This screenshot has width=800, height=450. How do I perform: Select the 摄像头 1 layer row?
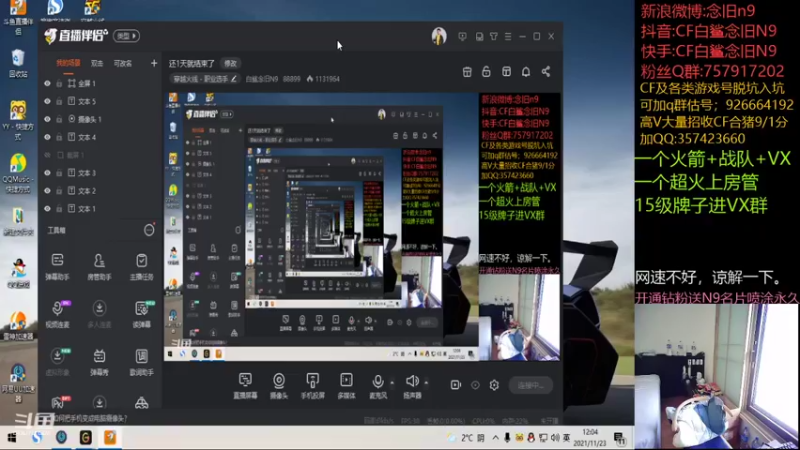pos(99,119)
